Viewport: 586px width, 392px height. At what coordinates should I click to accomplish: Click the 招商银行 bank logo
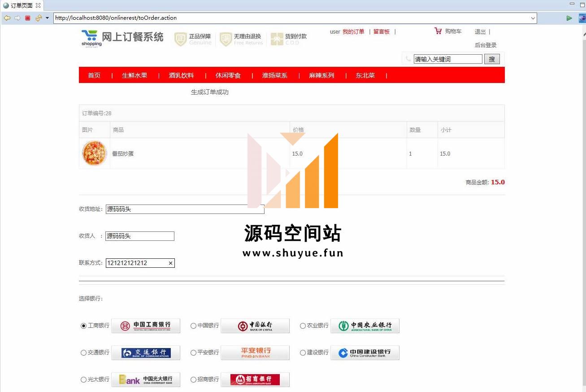[x=255, y=379]
